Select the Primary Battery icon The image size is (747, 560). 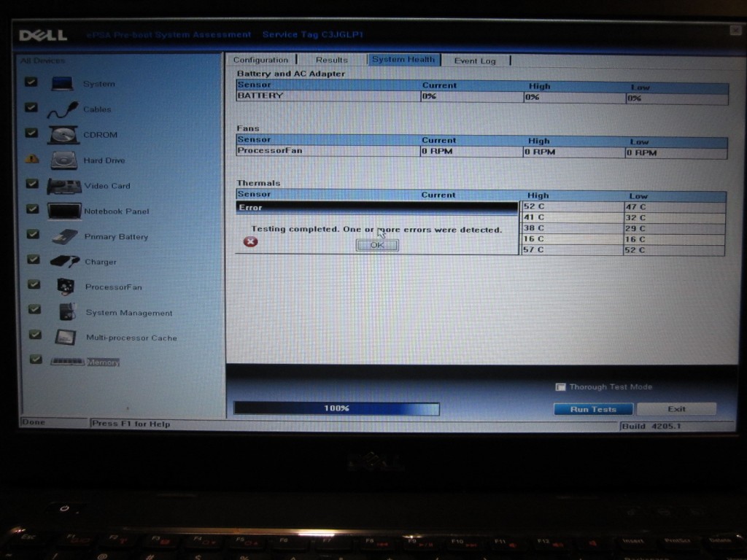point(65,237)
